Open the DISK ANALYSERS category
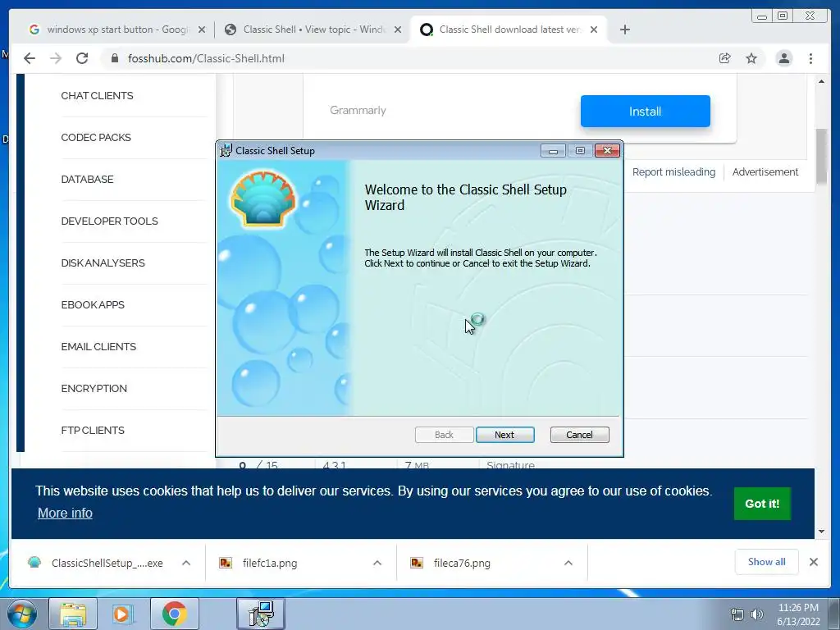Image resolution: width=840 pixels, height=630 pixels. (103, 263)
